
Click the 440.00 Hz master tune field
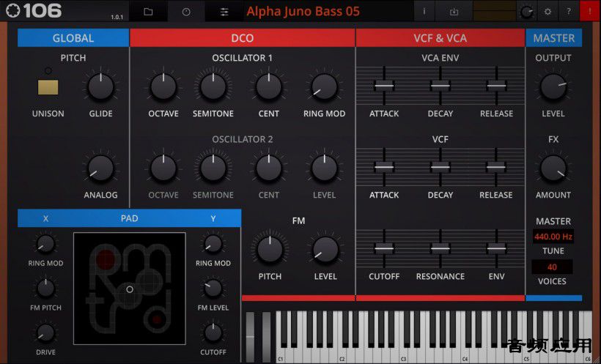click(x=553, y=237)
